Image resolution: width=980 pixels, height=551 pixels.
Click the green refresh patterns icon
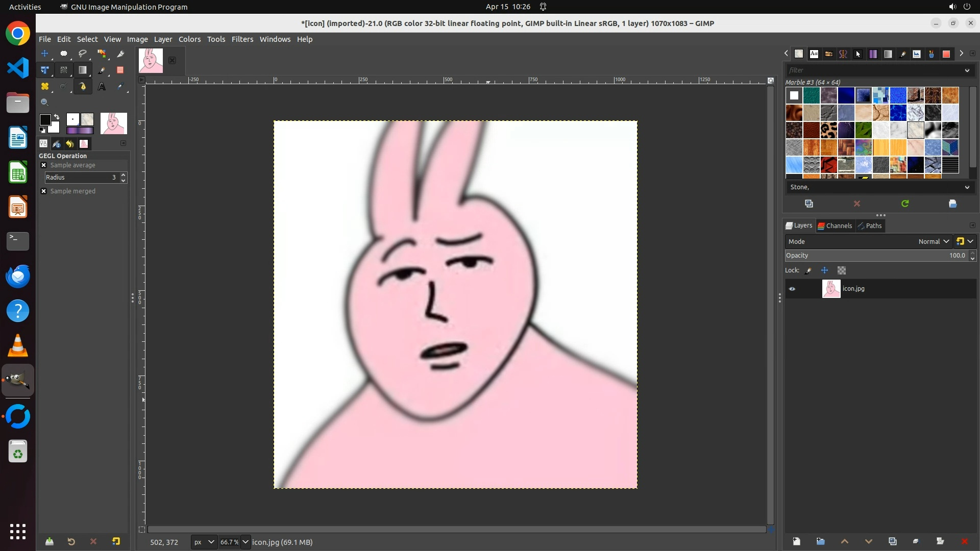click(x=905, y=204)
